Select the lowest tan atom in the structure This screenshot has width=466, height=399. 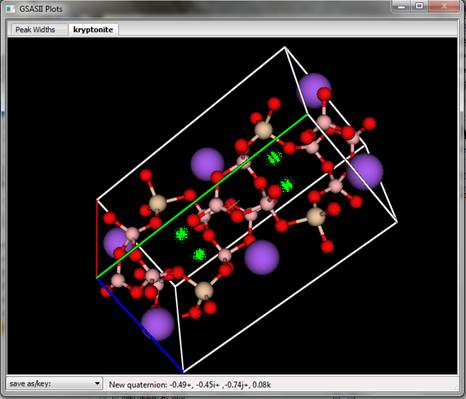click(204, 290)
